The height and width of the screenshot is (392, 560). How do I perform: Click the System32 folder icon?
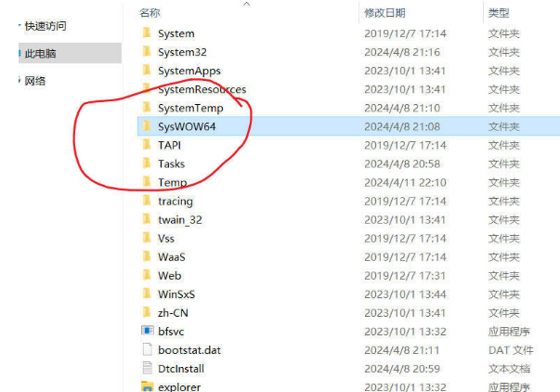[147, 51]
